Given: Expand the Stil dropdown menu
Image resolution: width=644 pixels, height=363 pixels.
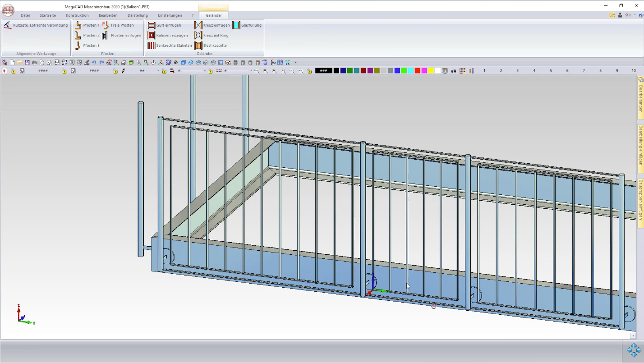Looking at the screenshot, I should point(635,15).
